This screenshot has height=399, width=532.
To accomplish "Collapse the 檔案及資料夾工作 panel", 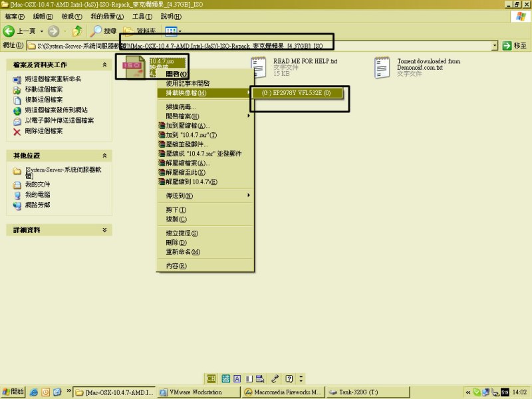I will click(104, 65).
